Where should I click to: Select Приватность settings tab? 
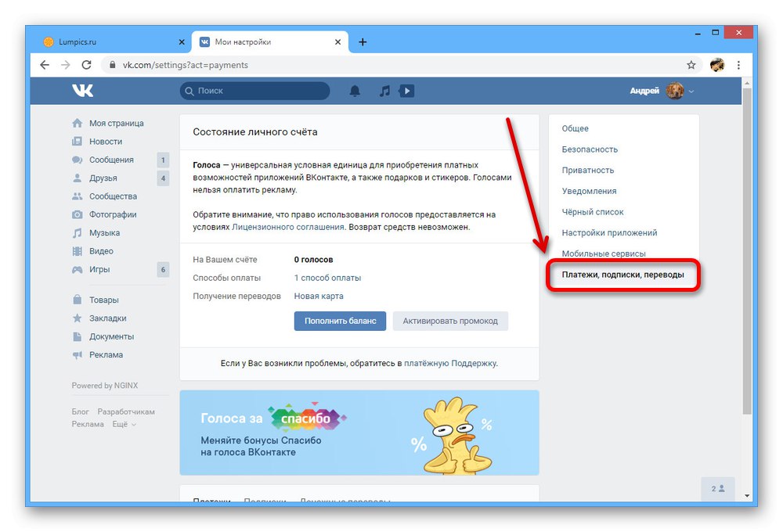click(588, 171)
